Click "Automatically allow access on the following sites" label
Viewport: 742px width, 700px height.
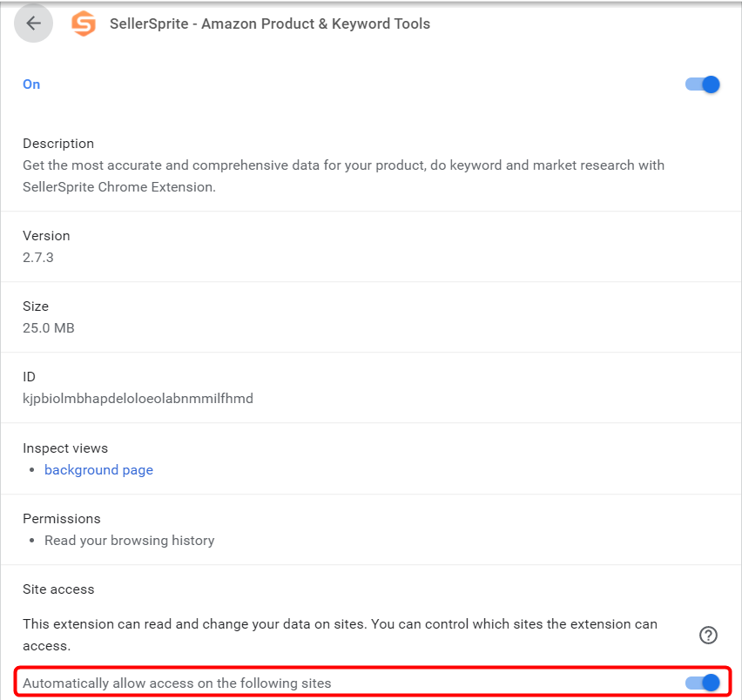point(177,683)
